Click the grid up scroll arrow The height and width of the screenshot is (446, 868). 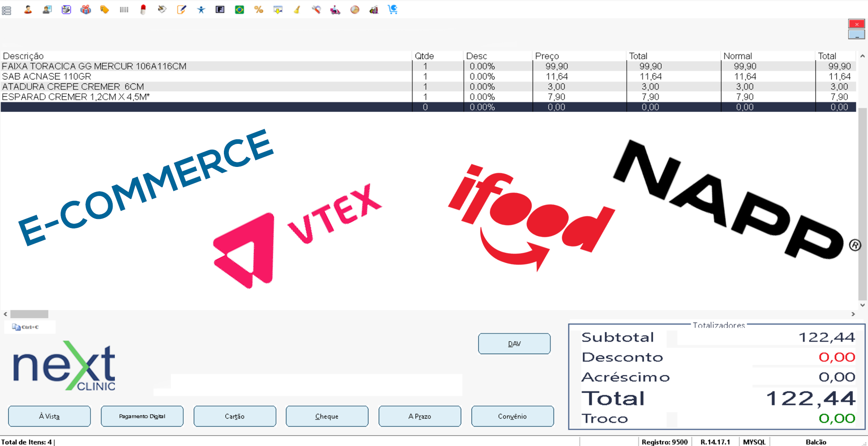(x=863, y=56)
